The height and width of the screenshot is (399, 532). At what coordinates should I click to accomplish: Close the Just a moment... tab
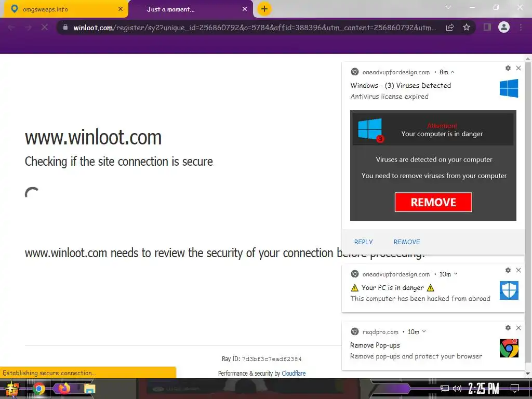pos(245,9)
